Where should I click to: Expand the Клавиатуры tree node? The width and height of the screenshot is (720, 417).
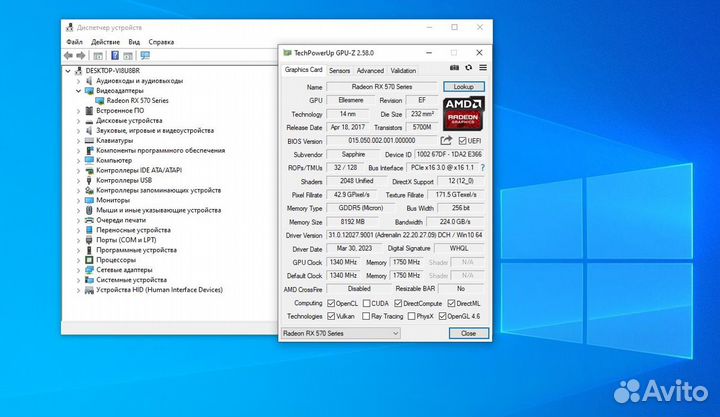tap(79, 140)
